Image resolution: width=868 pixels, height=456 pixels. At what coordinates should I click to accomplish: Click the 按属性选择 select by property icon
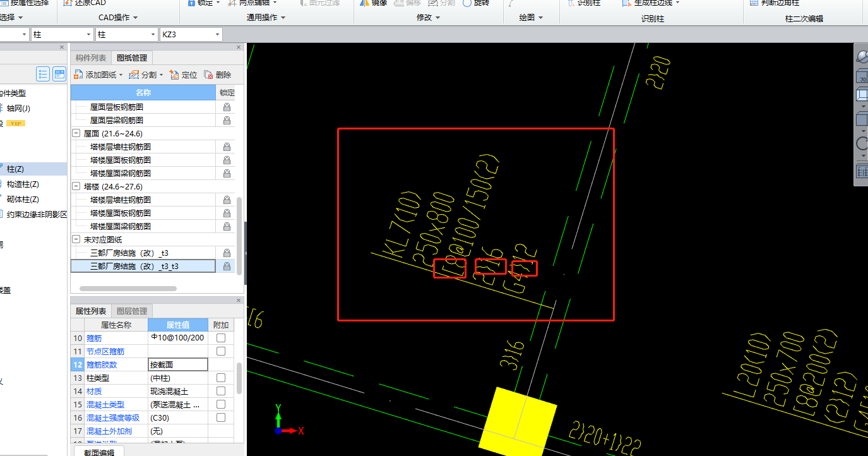[4, 3]
